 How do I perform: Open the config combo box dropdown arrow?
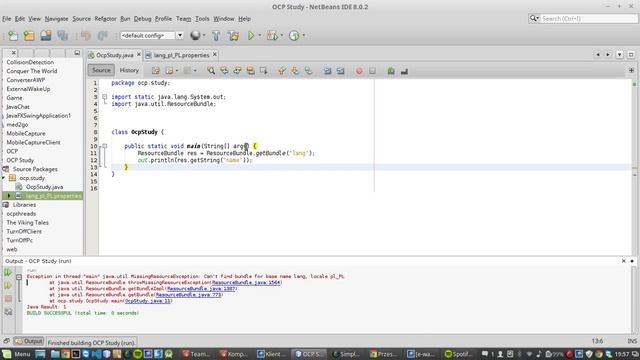[180, 36]
